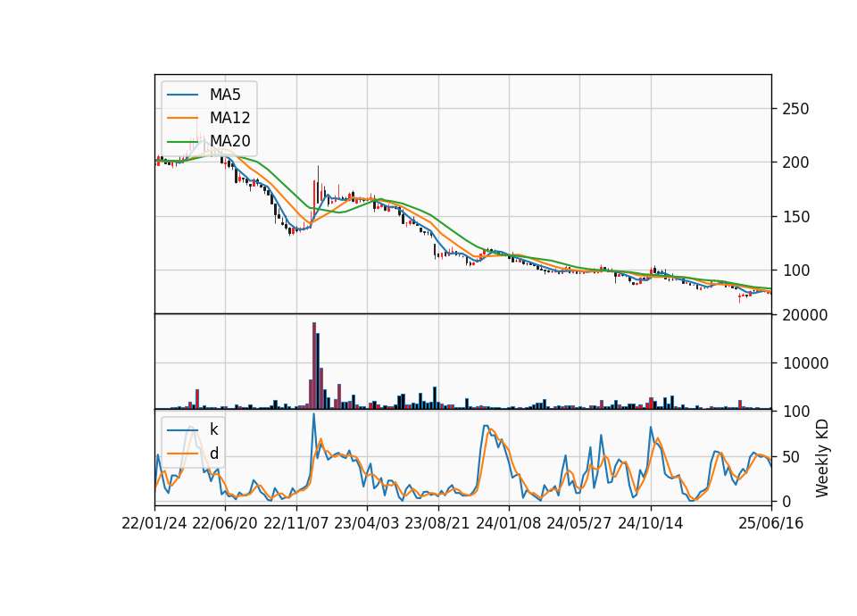Click the 23/04/03 date label

(x=366, y=524)
